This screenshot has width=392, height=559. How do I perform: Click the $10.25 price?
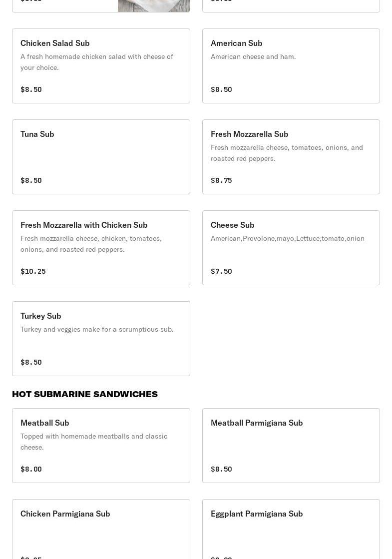33,271
